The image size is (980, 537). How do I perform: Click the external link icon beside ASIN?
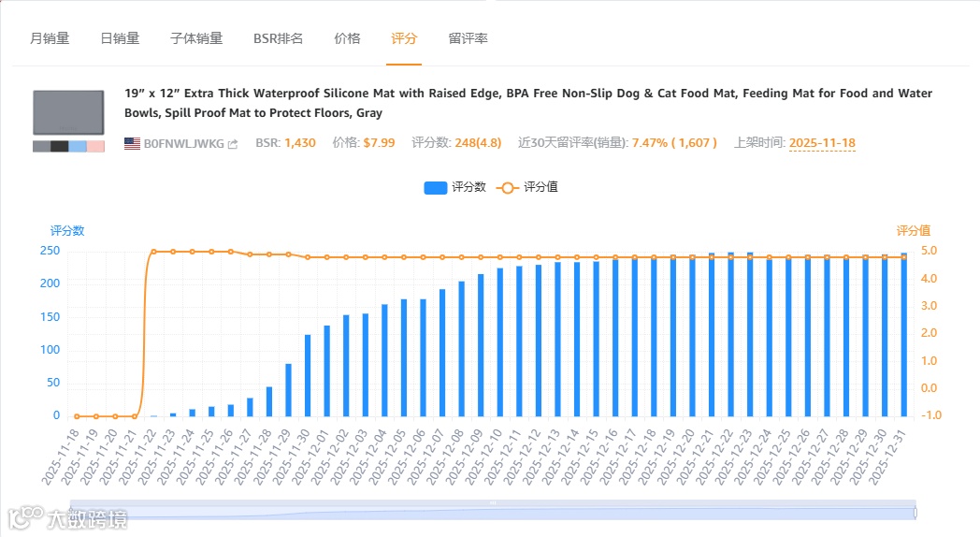(233, 144)
